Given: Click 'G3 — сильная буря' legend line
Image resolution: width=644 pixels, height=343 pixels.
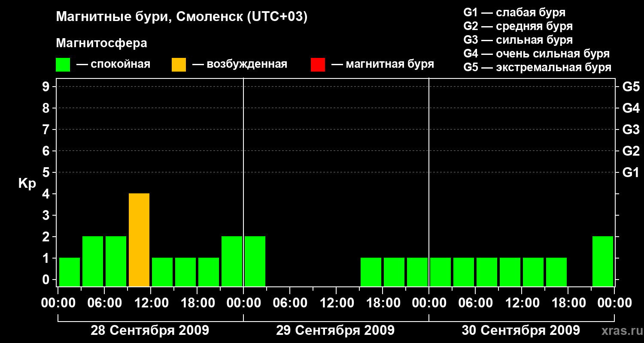Looking at the screenshot, I should (518, 40).
